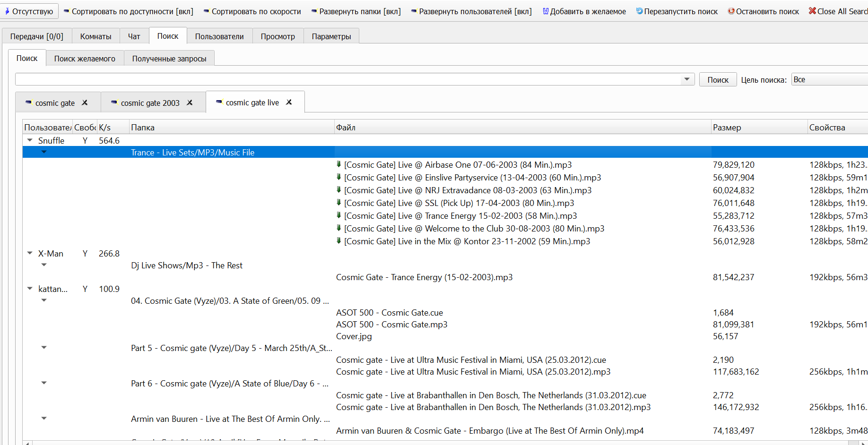Viewport: 868px width, 445px height.
Task: Click the Stop search toolbar icon
Action: [x=731, y=11]
